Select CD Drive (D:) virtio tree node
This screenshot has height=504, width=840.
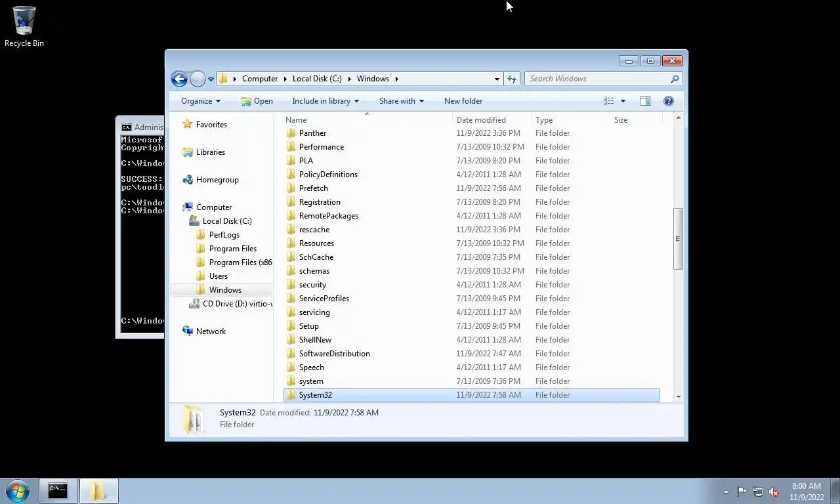[x=237, y=304]
